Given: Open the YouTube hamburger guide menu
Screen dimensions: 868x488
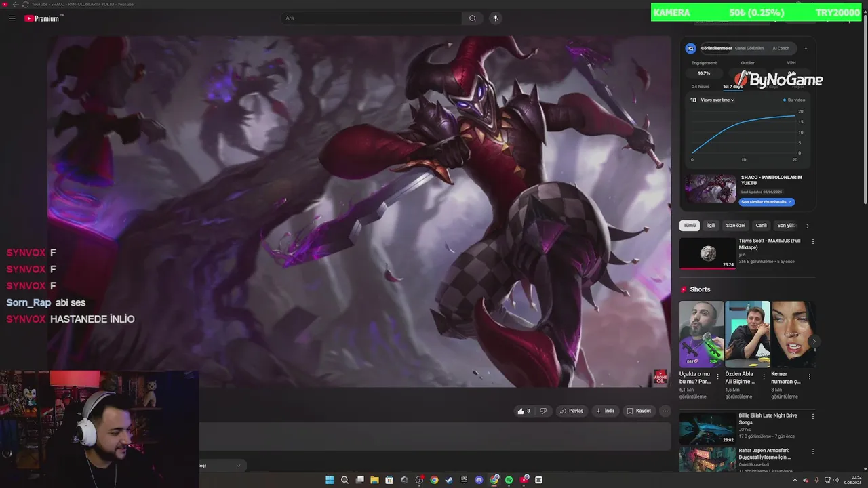Looking at the screenshot, I should [x=12, y=18].
